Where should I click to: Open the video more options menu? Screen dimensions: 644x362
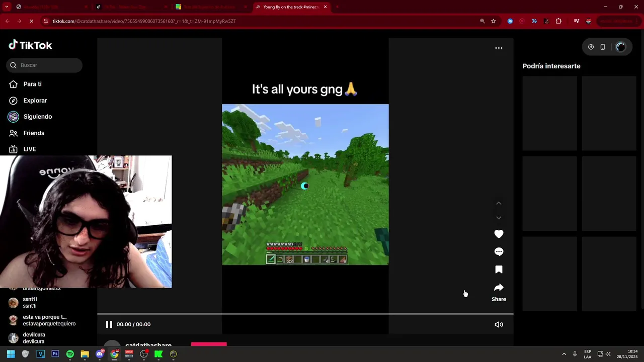[x=499, y=48]
